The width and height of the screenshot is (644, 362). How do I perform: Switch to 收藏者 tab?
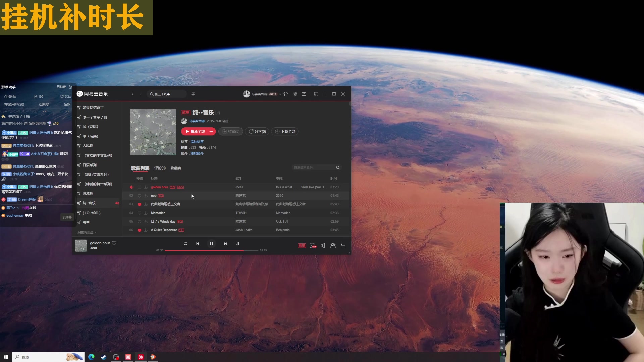(176, 168)
